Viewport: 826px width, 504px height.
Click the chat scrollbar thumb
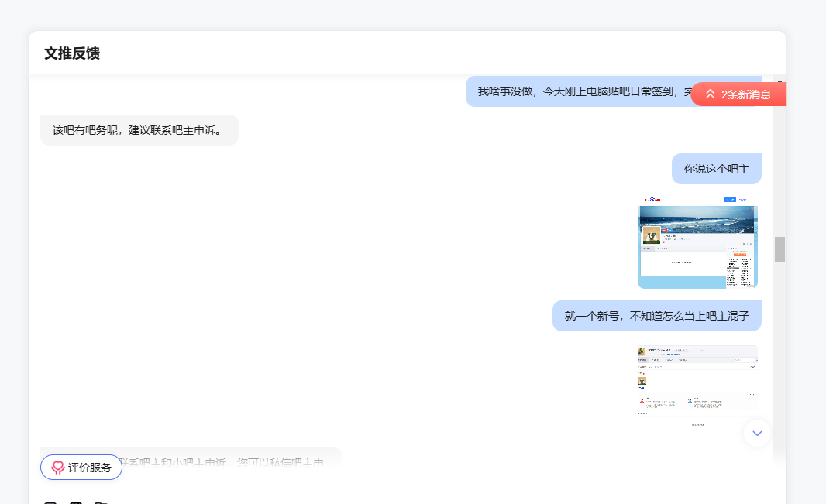(x=780, y=249)
